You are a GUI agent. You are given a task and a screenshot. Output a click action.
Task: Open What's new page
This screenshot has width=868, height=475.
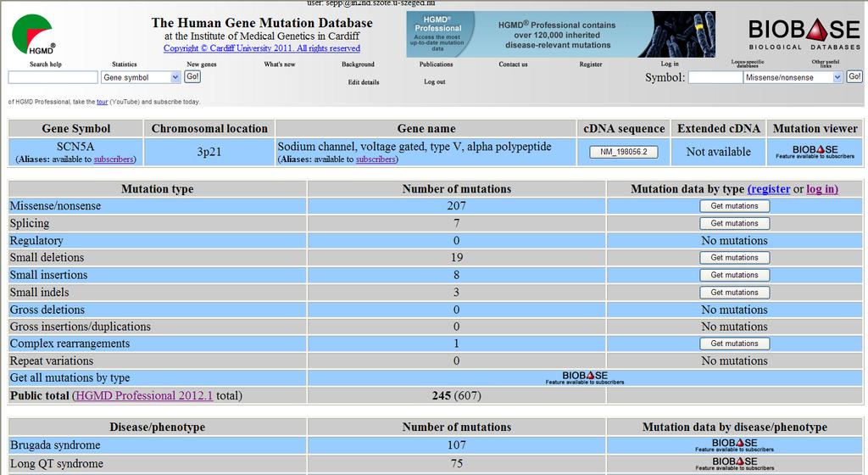[280, 64]
